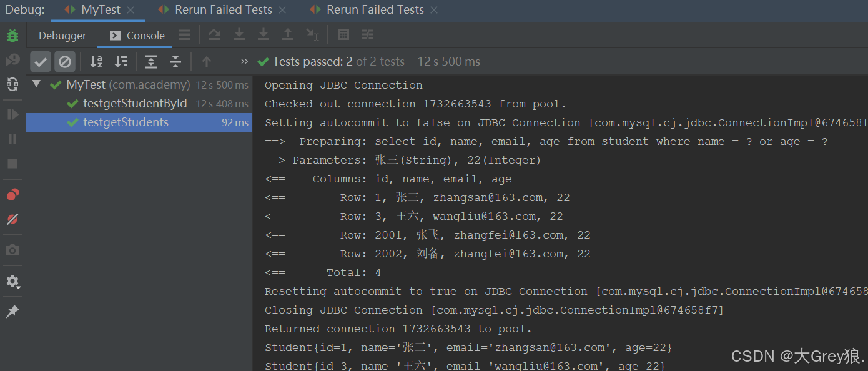This screenshot has height=371, width=868.
Task: Switch to the Debugger tab
Action: pyautogui.click(x=62, y=36)
